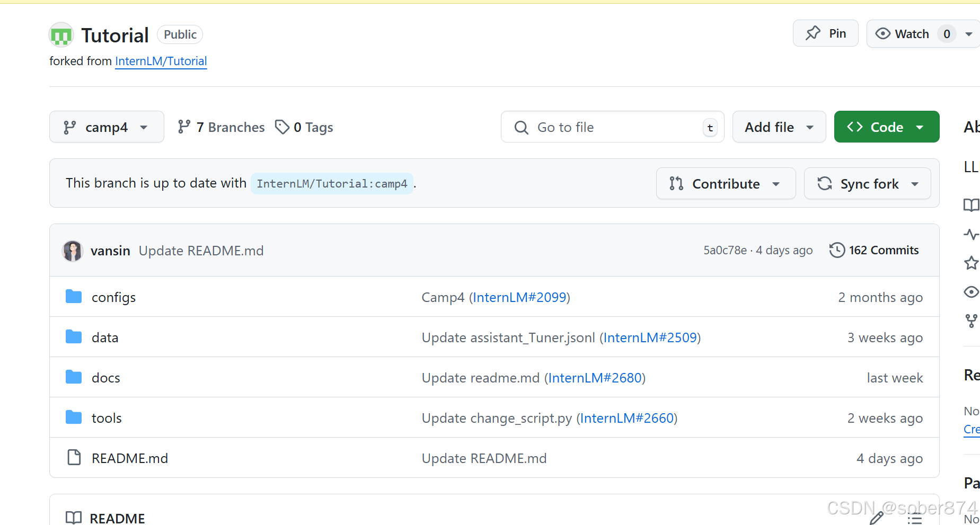980x525 pixels.
Task: Open the README.md file
Action: (x=130, y=458)
